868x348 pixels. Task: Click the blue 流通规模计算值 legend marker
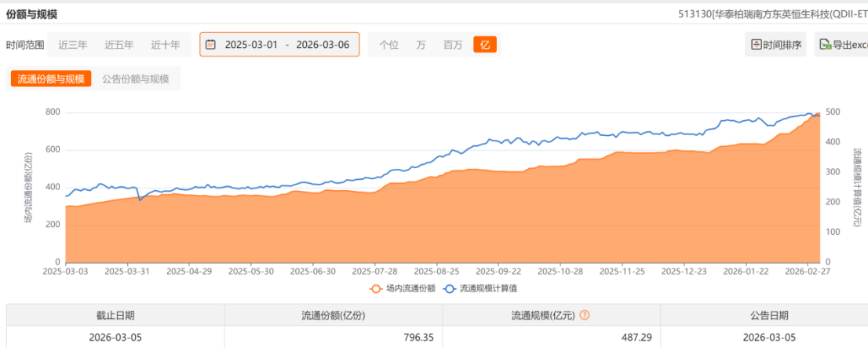tap(450, 288)
